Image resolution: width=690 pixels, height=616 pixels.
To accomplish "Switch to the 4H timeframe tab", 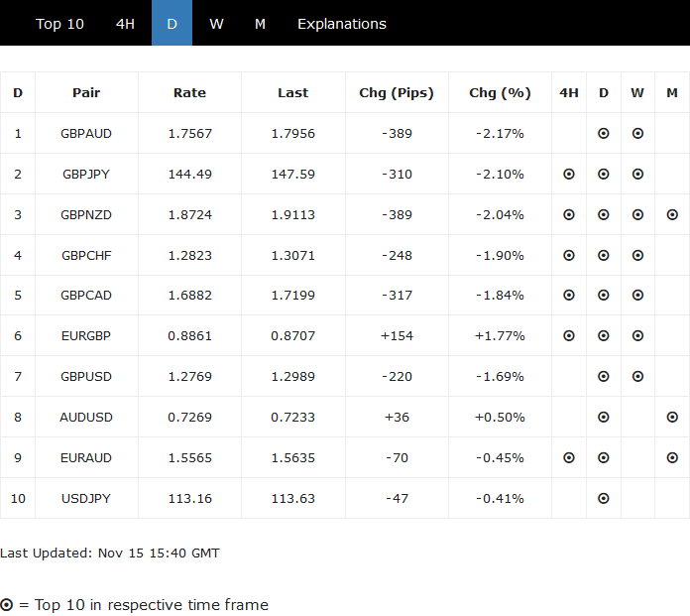I will (x=125, y=24).
